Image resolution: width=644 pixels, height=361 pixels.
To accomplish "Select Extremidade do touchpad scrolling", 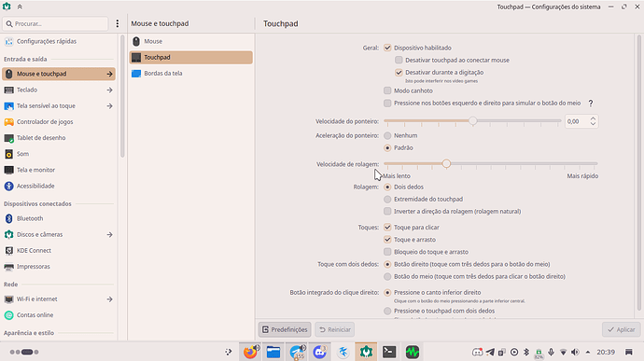I will (x=387, y=200).
